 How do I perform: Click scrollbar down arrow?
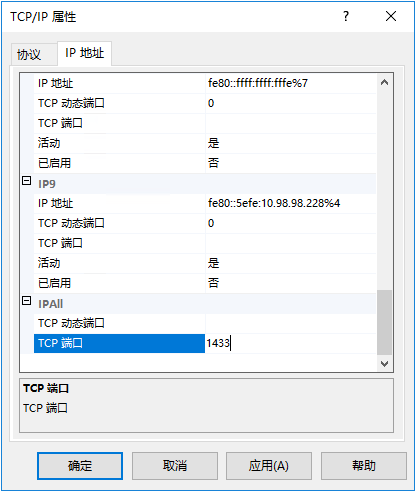click(x=384, y=363)
